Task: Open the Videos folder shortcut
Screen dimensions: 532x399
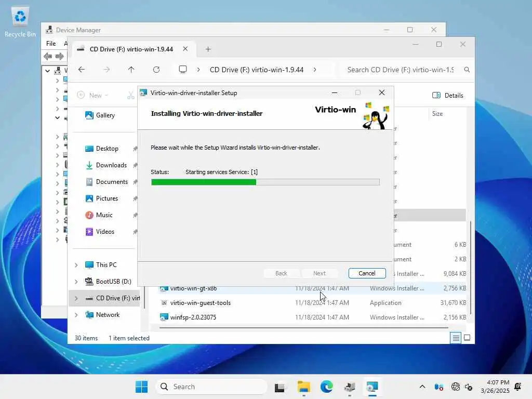Action: click(100, 232)
